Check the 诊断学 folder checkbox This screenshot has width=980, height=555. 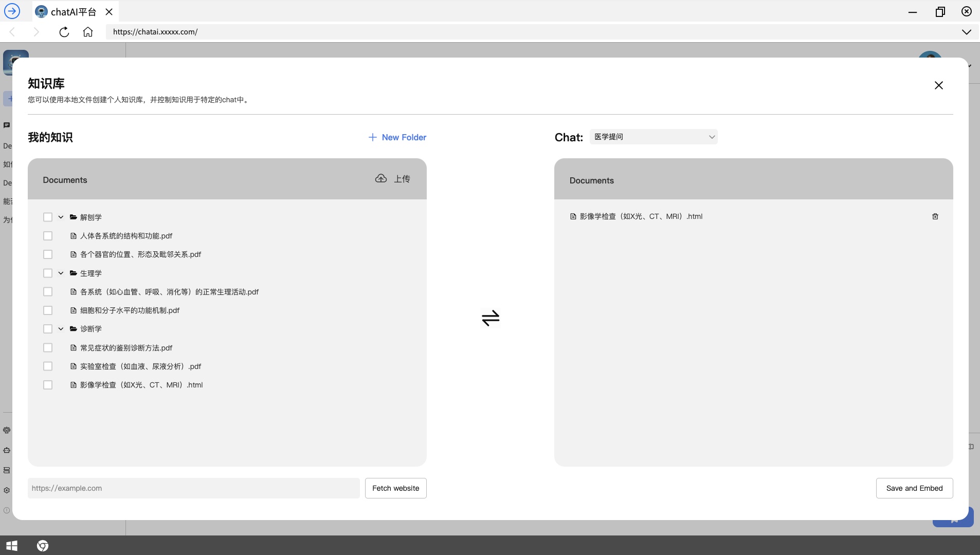48,329
